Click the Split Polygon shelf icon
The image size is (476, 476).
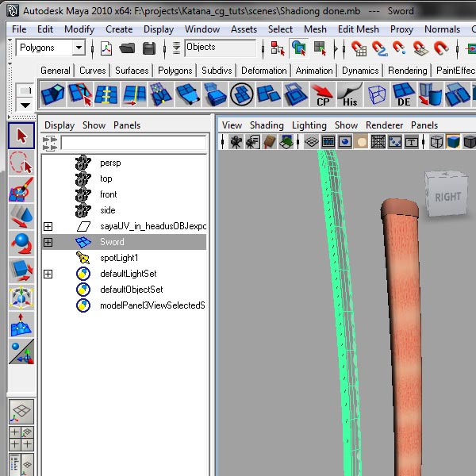point(80,94)
